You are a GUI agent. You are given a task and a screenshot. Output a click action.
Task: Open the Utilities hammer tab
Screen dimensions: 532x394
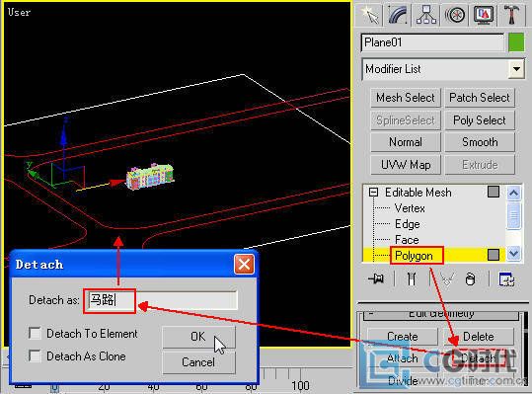point(511,15)
